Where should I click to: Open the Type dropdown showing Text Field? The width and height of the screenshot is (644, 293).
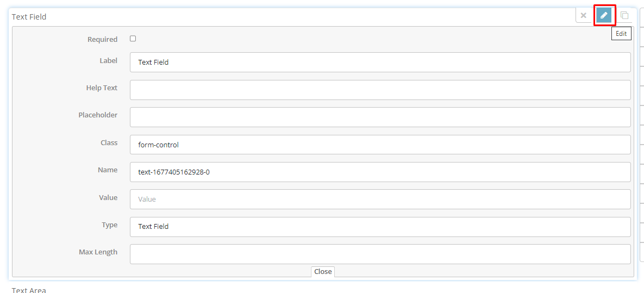click(380, 227)
